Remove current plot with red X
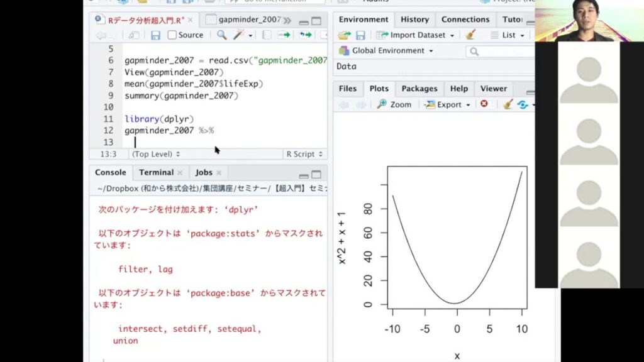This screenshot has width=644, height=362. 484,104
